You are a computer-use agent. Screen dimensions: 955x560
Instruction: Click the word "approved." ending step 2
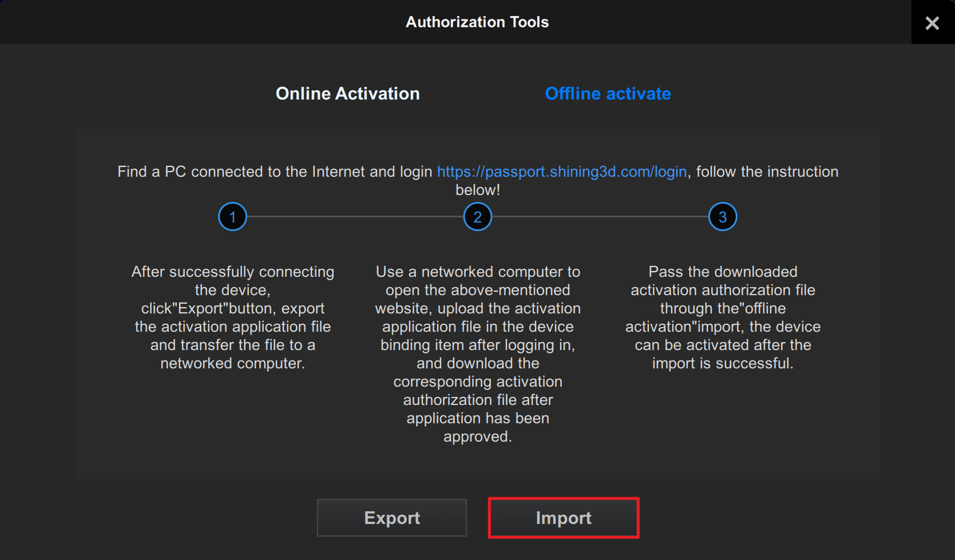[478, 436]
